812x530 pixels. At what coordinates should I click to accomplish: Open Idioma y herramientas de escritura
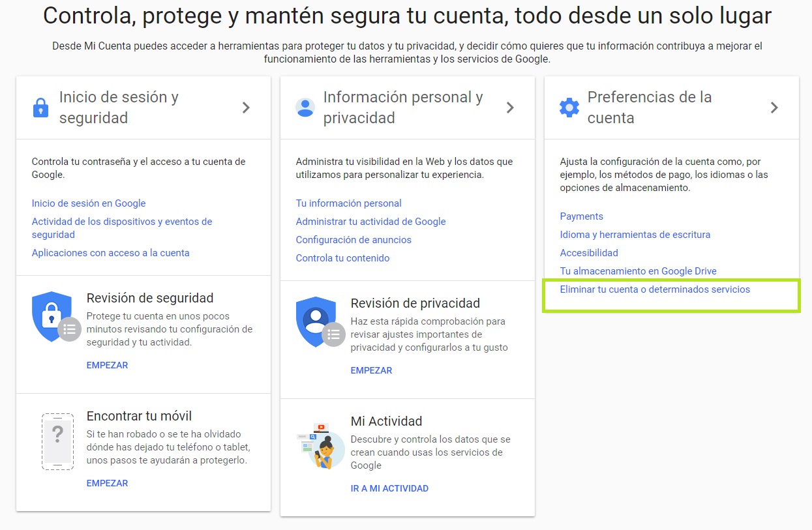point(635,234)
